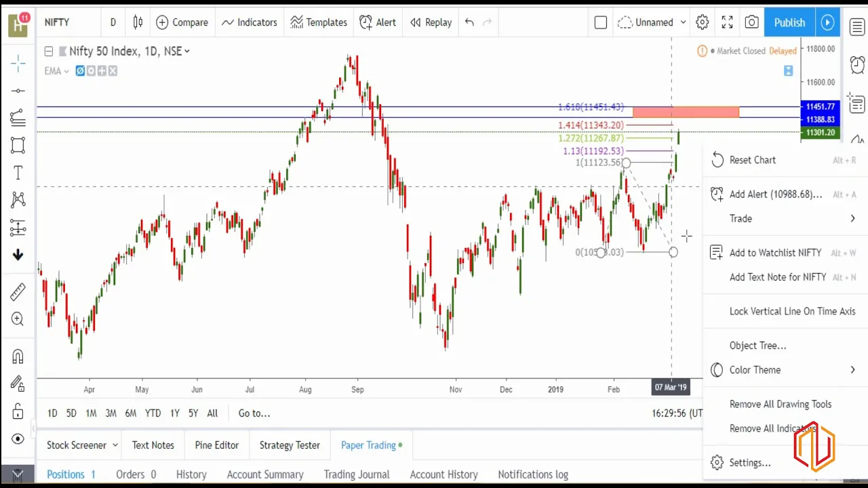Open candle chart style selector

click(138, 22)
